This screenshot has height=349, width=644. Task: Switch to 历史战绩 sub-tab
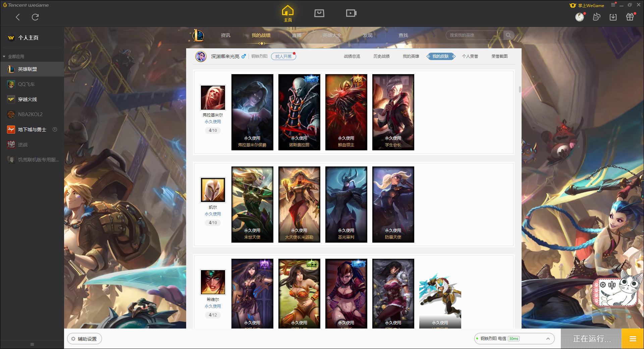381,56
